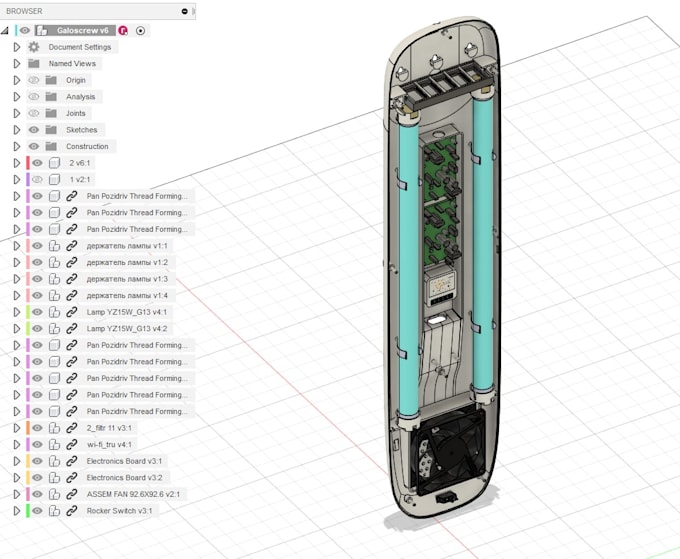Click the link icon for Rocker Switch v3:1
Viewport: 680px width, 559px height.
tap(72, 511)
